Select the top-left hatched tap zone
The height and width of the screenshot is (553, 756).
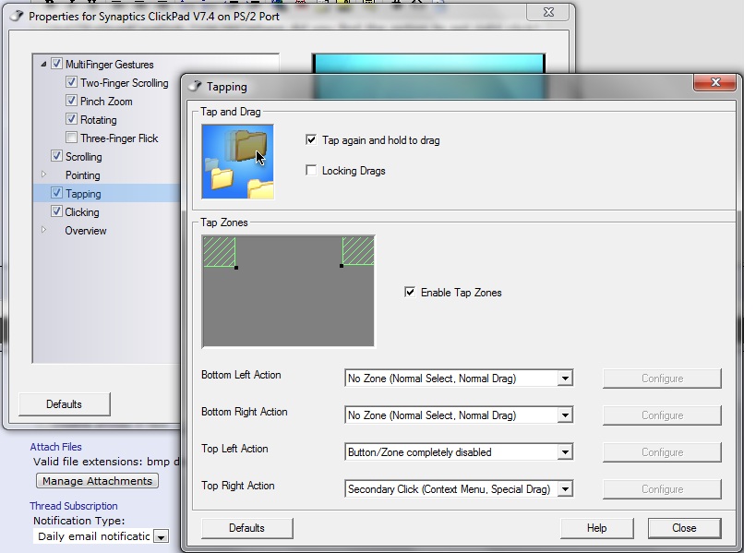[220, 251]
